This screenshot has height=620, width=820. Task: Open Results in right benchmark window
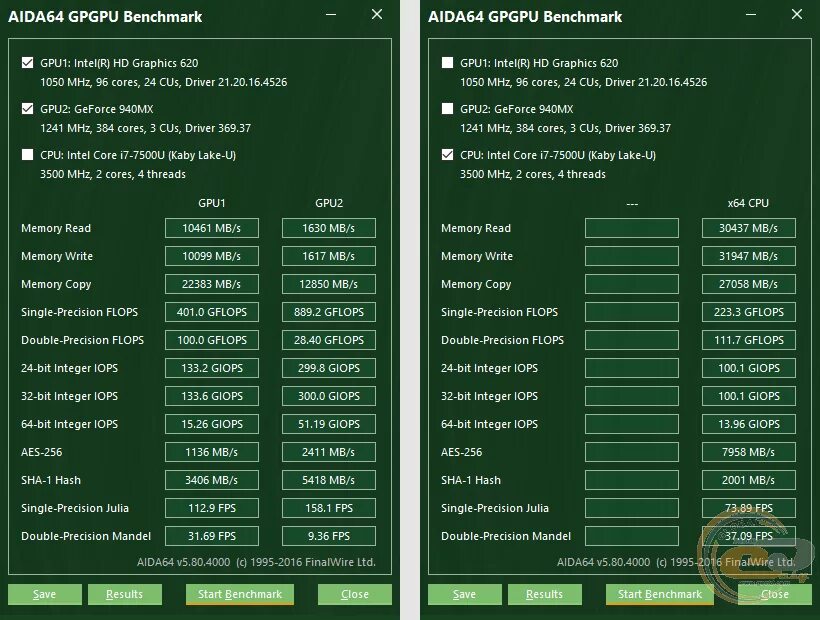(544, 594)
